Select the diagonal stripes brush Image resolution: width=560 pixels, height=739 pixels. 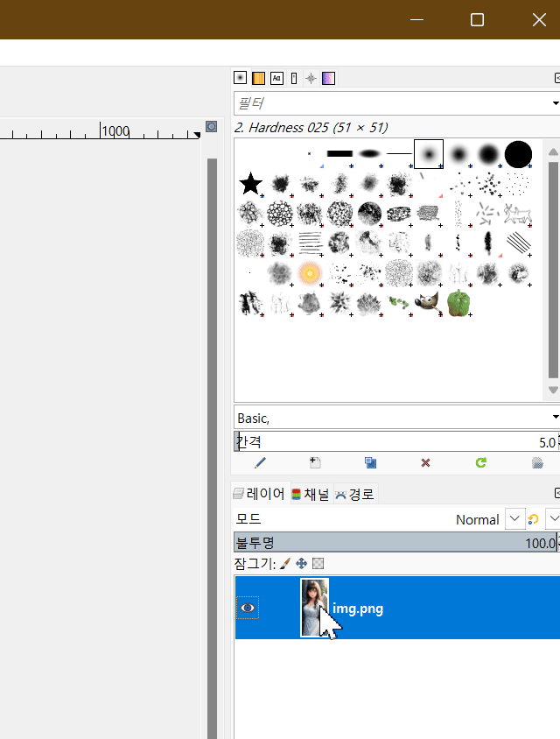pos(518,243)
